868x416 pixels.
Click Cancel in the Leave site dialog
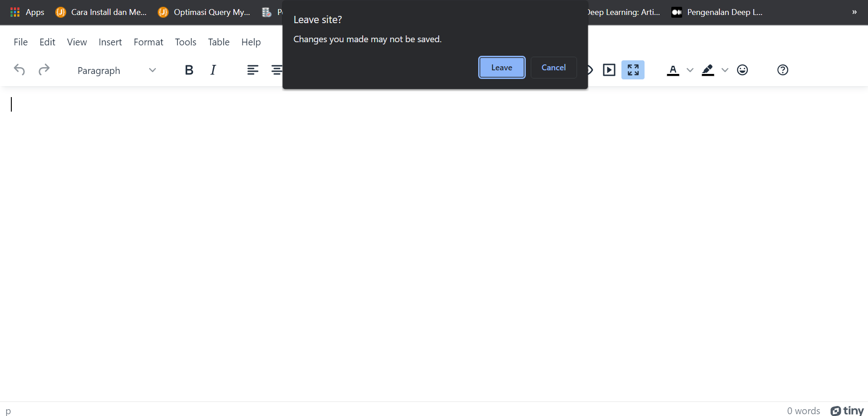point(553,68)
